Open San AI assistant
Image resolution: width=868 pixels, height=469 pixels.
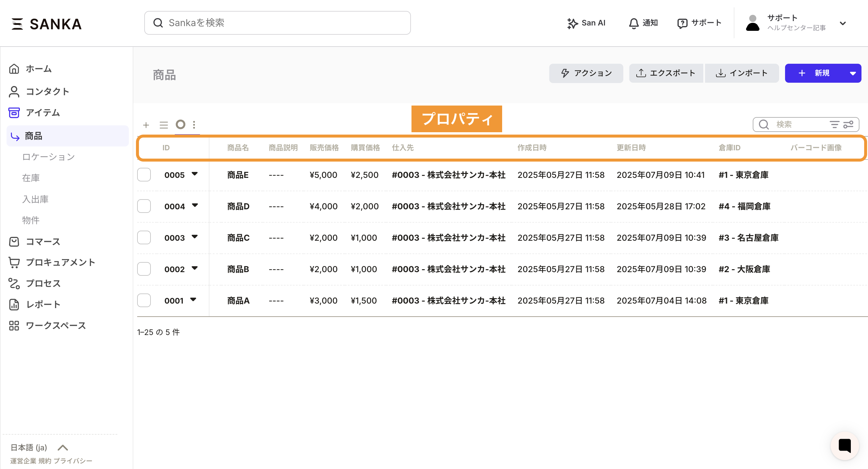tap(586, 23)
